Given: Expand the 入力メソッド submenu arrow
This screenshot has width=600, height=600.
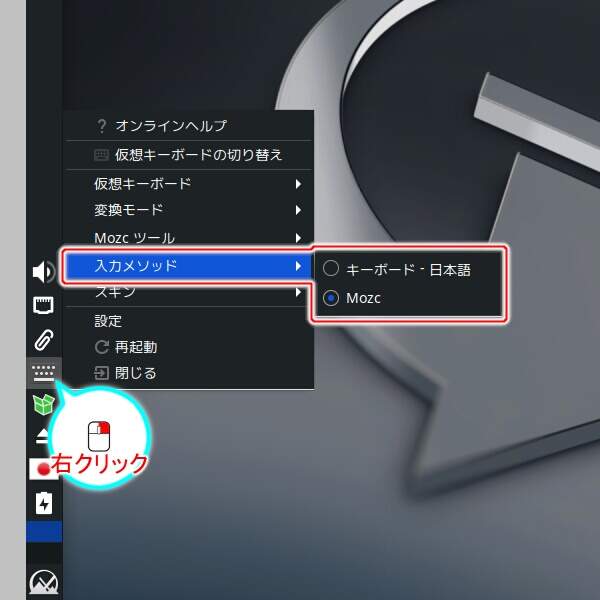Looking at the screenshot, I should pos(298,266).
